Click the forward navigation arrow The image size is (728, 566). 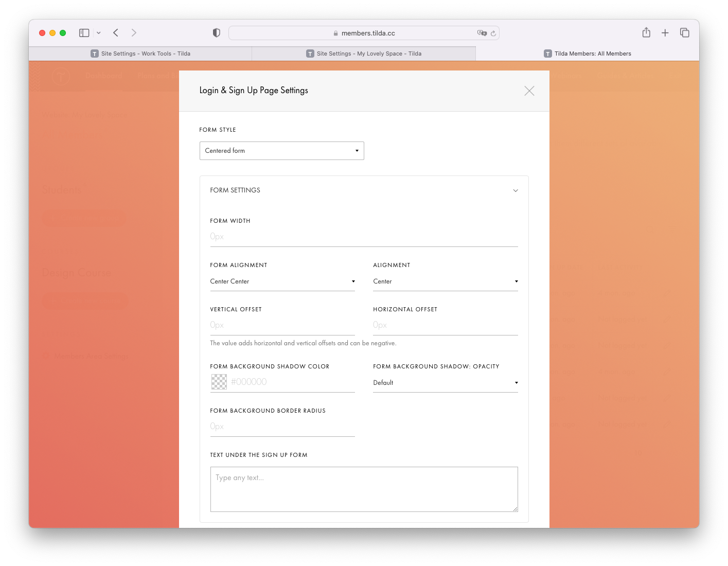pos(134,32)
